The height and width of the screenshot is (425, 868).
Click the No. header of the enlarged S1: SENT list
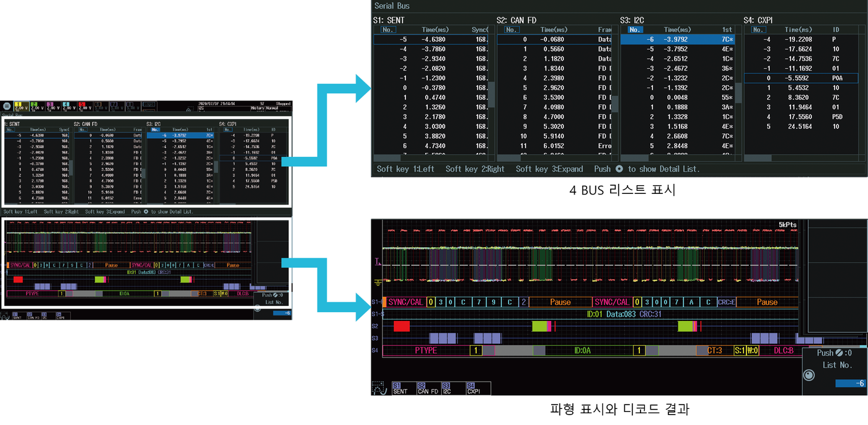[388, 29]
